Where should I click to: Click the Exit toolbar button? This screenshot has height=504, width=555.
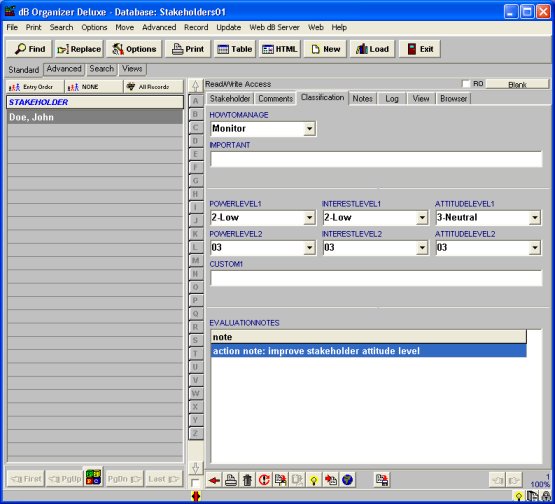coord(420,49)
